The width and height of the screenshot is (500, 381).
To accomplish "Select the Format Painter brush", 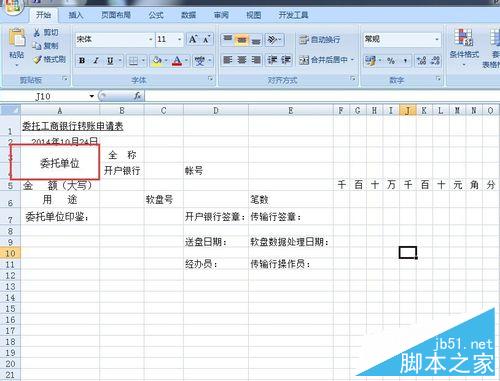I will pos(37,59).
